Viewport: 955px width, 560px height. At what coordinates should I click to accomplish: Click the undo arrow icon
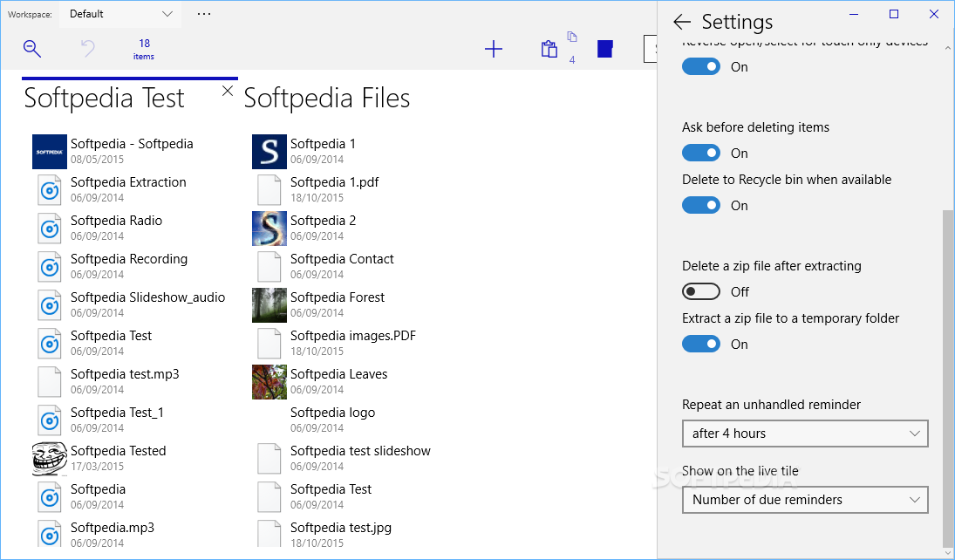tap(88, 48)
